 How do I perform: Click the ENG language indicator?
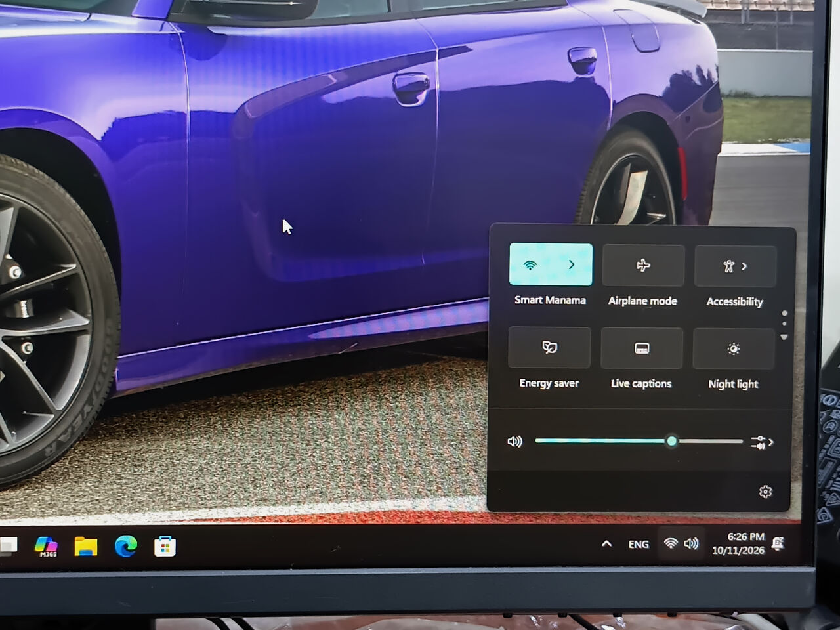[639, 544]
